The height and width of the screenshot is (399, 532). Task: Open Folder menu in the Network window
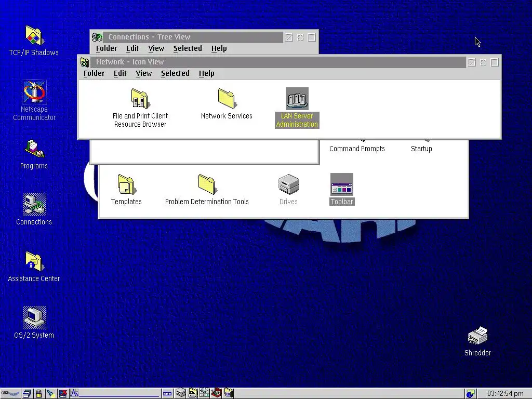[x=94, y=73]
